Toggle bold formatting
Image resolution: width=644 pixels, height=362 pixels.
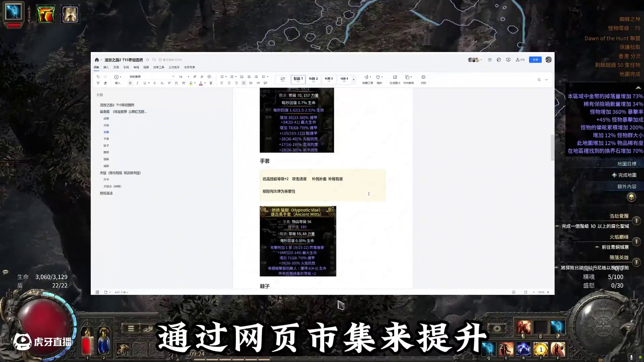(x=130, y=83)
